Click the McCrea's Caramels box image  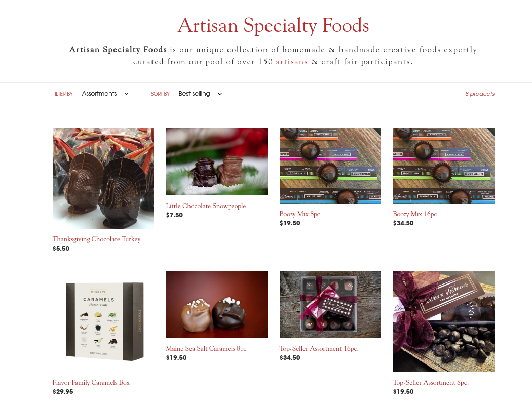(103, 321)
